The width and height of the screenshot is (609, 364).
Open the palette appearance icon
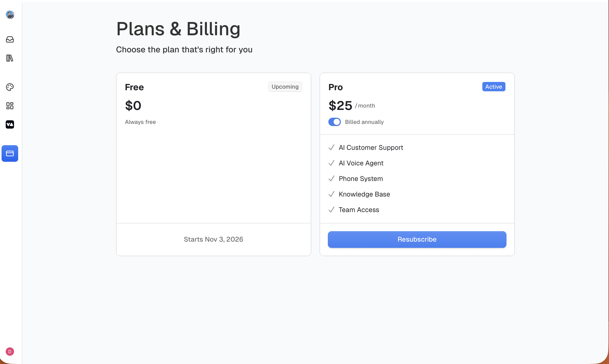pos(10,87)
